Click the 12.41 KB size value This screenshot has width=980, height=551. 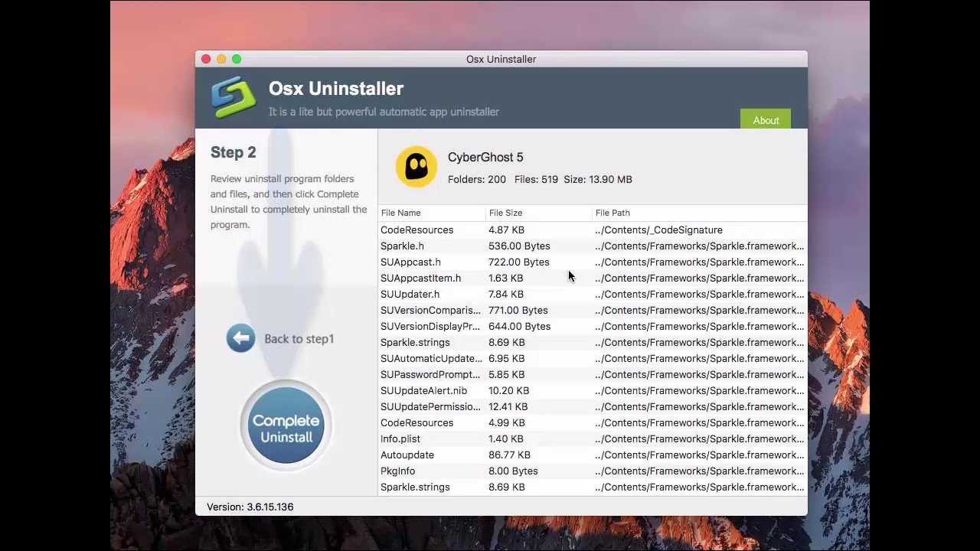click(508, 406)
